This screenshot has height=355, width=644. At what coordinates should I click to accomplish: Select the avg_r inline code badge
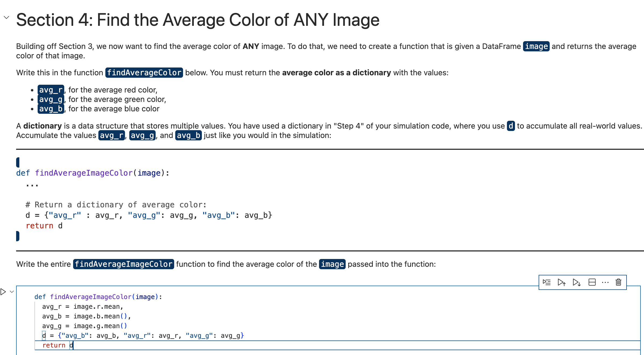point(51,90)
